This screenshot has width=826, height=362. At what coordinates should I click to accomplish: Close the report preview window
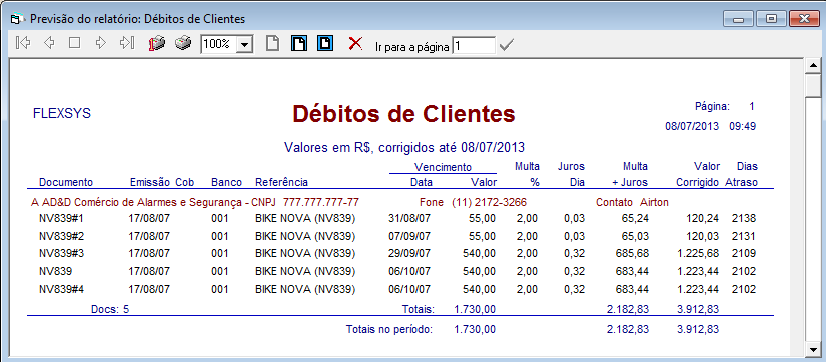[804, 19]
